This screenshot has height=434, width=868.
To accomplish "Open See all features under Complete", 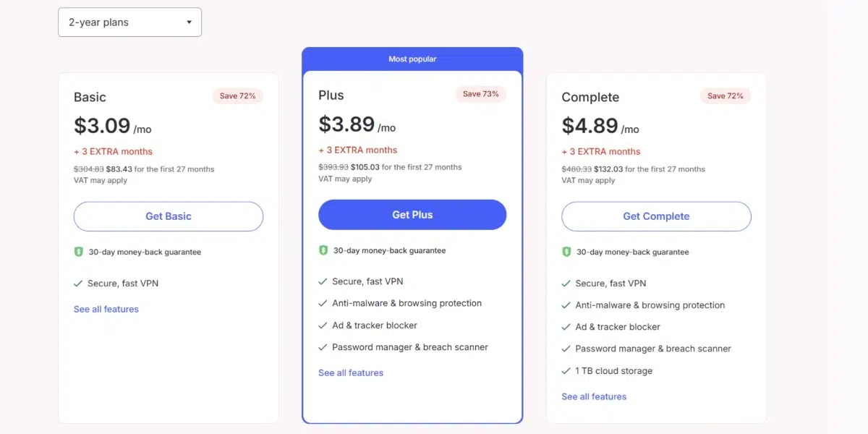I will click(594, 396).
